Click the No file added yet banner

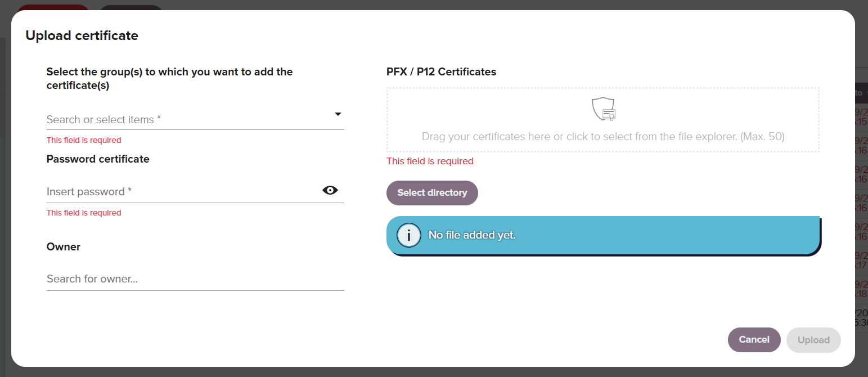point(604,236)
